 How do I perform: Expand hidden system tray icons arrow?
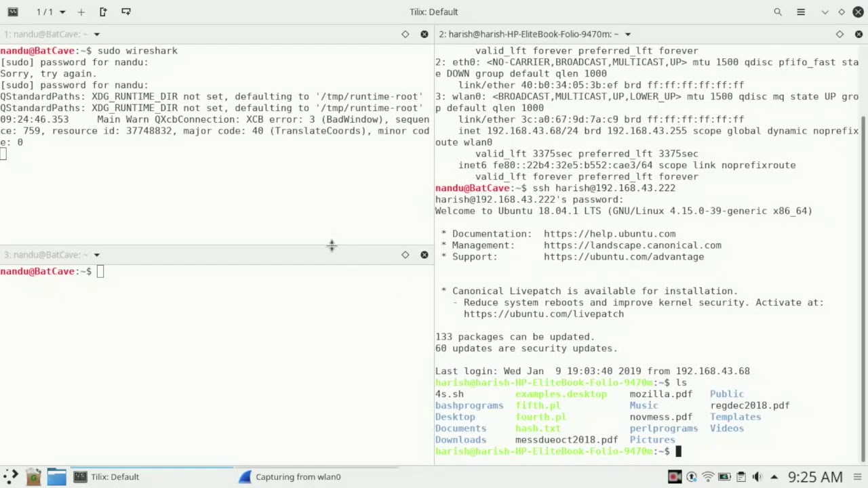click(774, 476)
